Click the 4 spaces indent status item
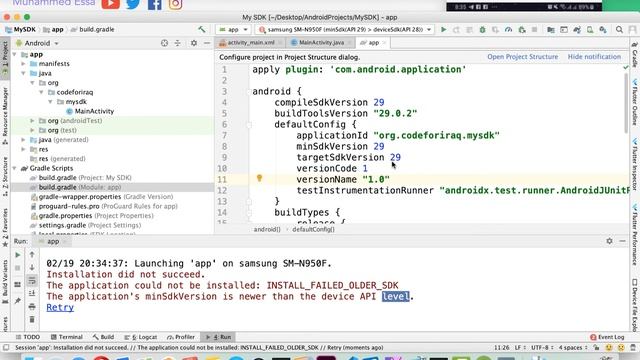 pyautogui.click(x=572, y=348)
